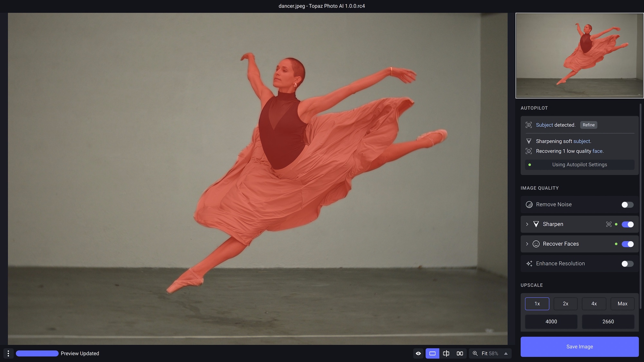Turn on Enhance Resolution
The width and height of the screenshot is (644, 362).
(627, 264)
